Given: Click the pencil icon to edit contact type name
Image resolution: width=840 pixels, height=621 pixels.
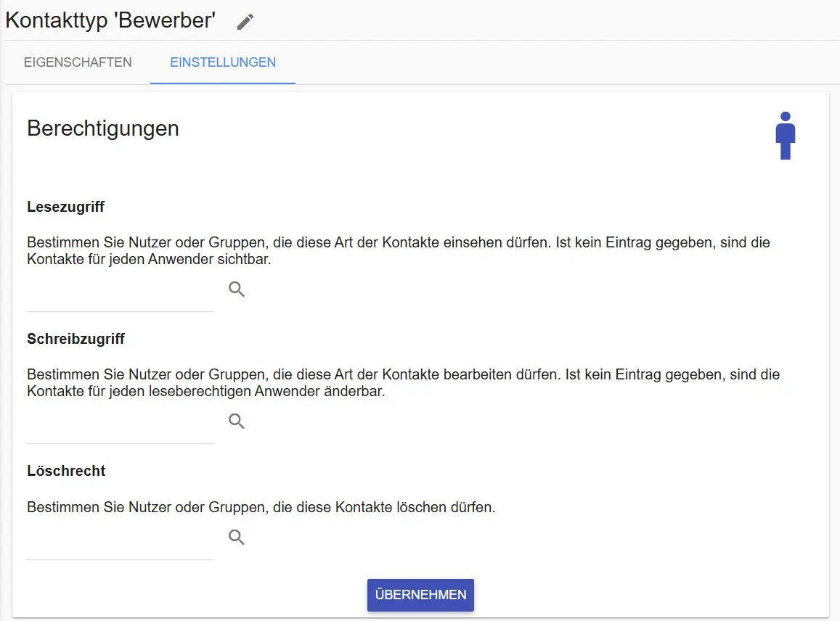Looking at the screenshot, I should coord(245,22).
